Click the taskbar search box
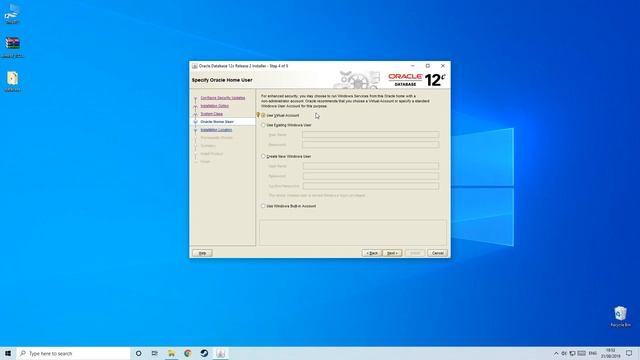Screen dimensions: 640x360 click(x=73, y=353)
